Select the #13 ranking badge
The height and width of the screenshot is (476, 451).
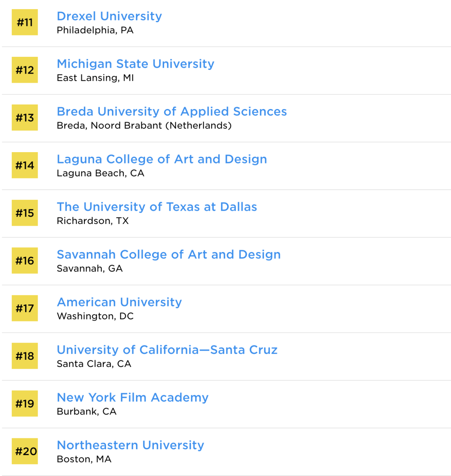25,117
